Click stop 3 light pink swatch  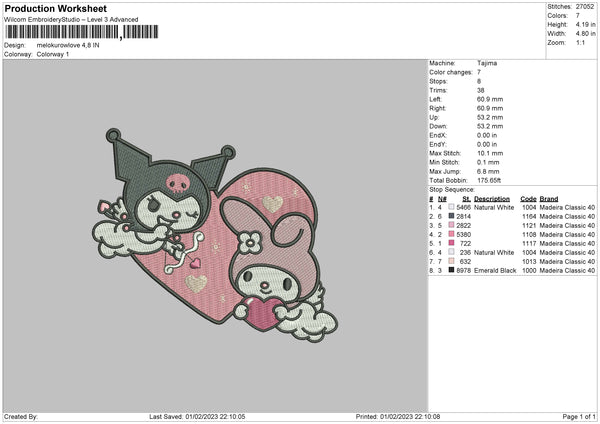pos(452,225)
